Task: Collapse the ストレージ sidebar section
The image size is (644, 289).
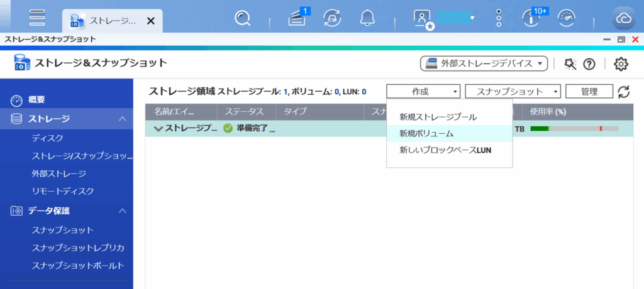Action: (123, 119)
